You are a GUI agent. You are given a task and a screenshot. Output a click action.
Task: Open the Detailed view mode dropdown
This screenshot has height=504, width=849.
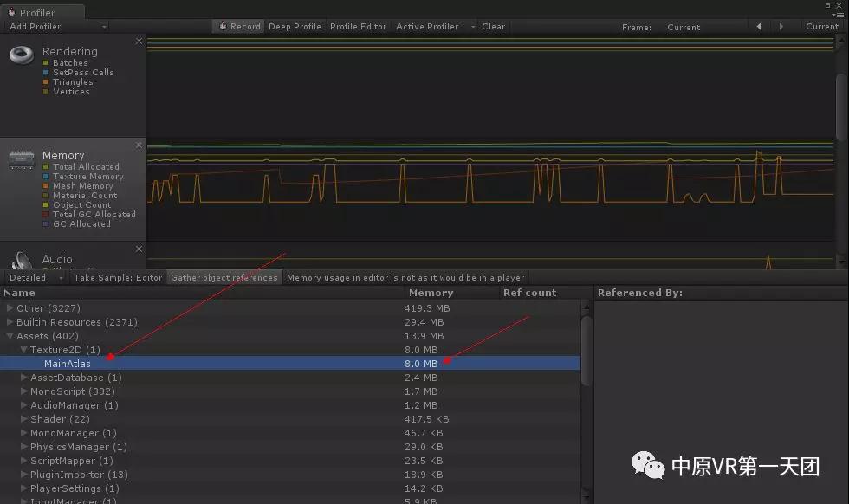pos(36,278)
